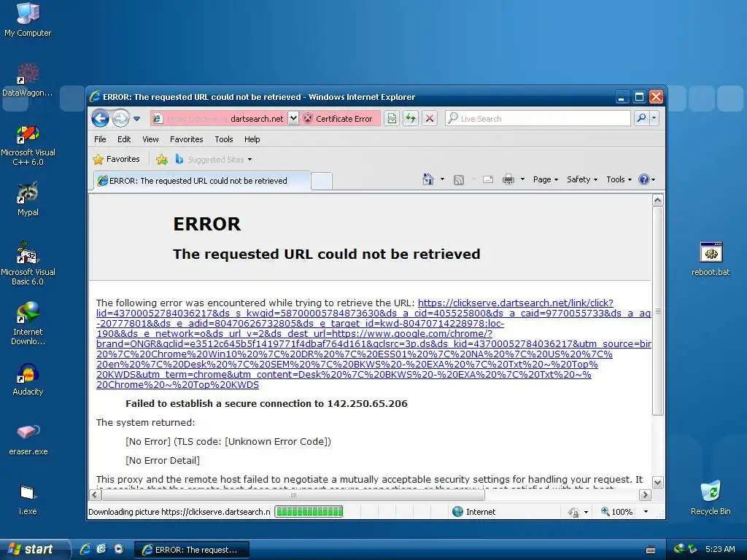Select Internet Download Manager desktop icon
The image size is (747, 560).
coord(28,323)
